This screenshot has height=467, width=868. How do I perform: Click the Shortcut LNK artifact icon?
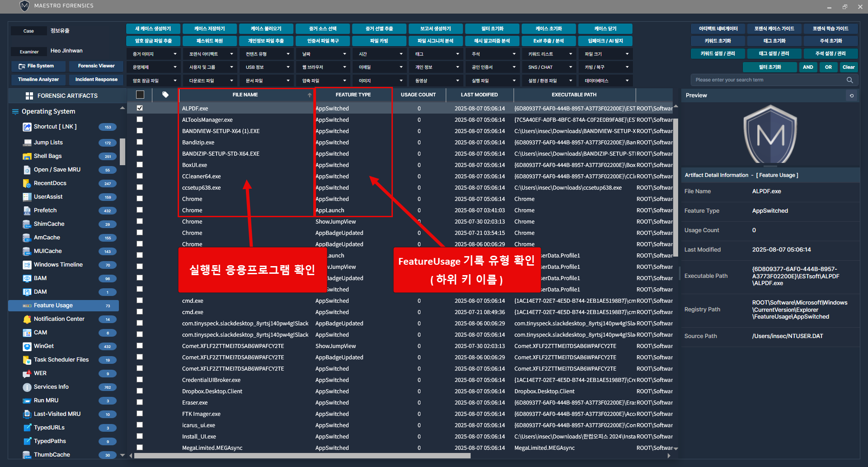27,127
